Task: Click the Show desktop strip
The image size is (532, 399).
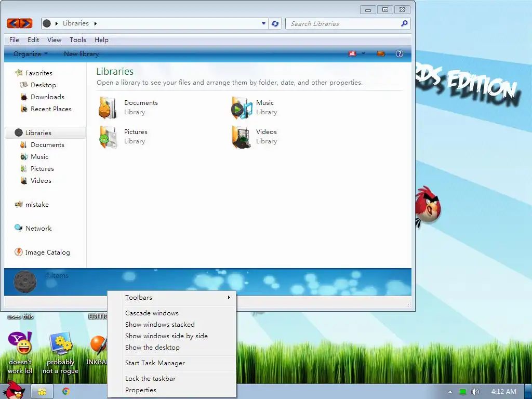Action: pyautogui.click(x=528, y=392)
